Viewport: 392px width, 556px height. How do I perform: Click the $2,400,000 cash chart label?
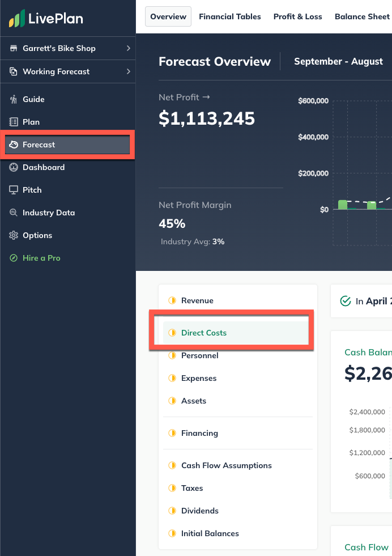(367, 411)
